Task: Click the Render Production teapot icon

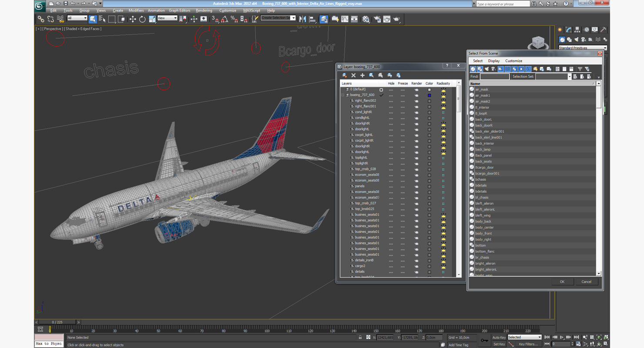Action: pos(397,19)
